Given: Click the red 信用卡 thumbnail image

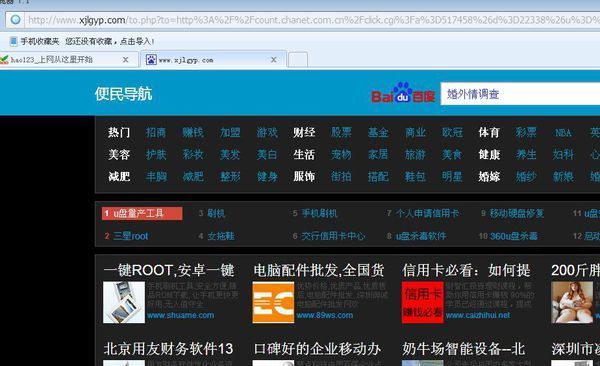Looking at the screenshot, I should coord(423,302).
